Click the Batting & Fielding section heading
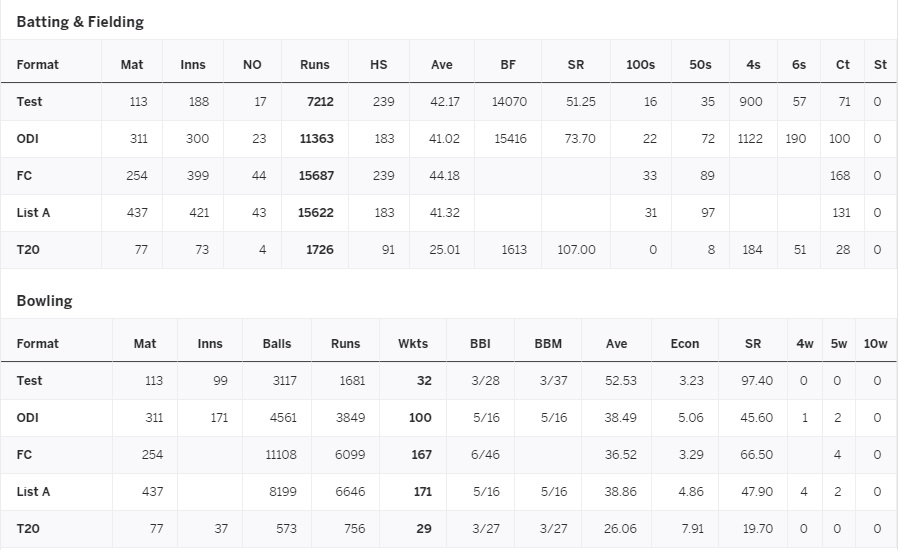The image size is (898, 550). pyautogui.click(x=80, y=22)
